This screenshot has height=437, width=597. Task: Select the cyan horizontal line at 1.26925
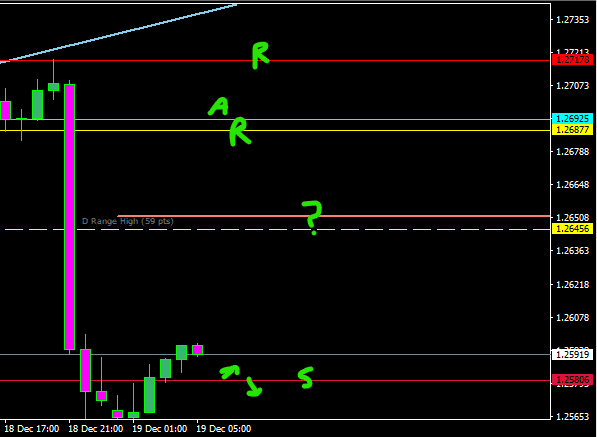coord(275,119)
